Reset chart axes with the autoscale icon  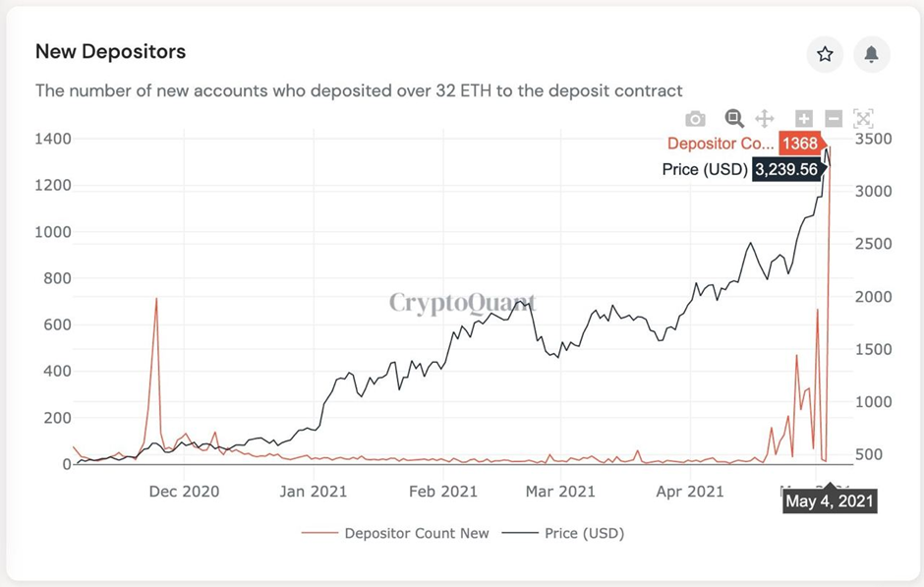864,118
